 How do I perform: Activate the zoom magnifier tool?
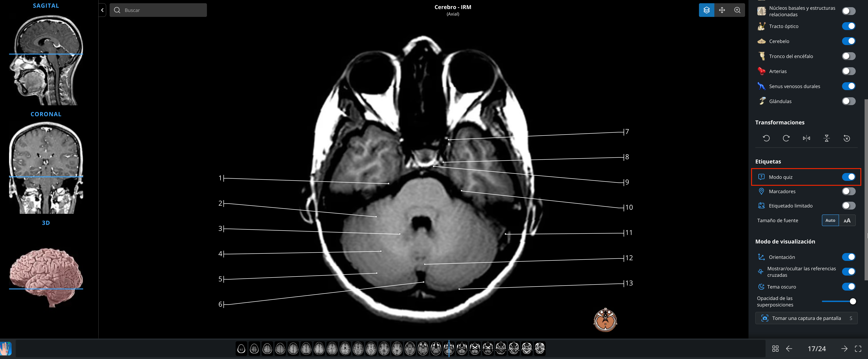737,10
